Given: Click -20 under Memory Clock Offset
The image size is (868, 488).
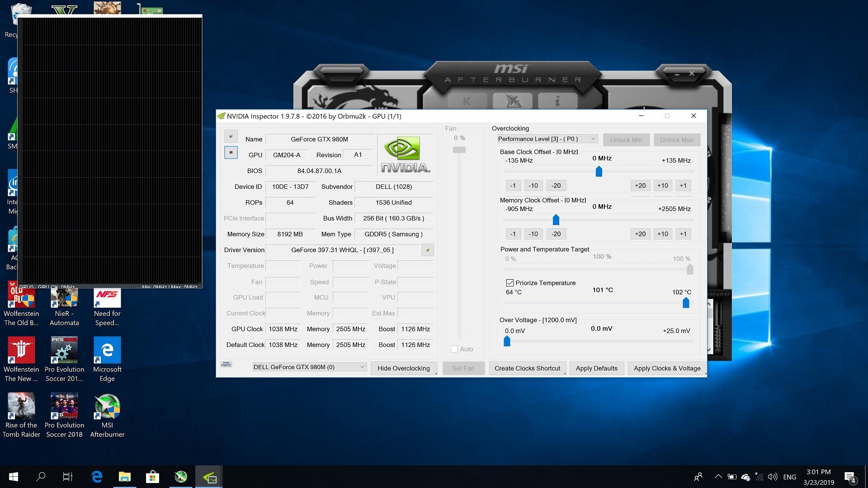Looking at the screenshot, I should (556, 234).
